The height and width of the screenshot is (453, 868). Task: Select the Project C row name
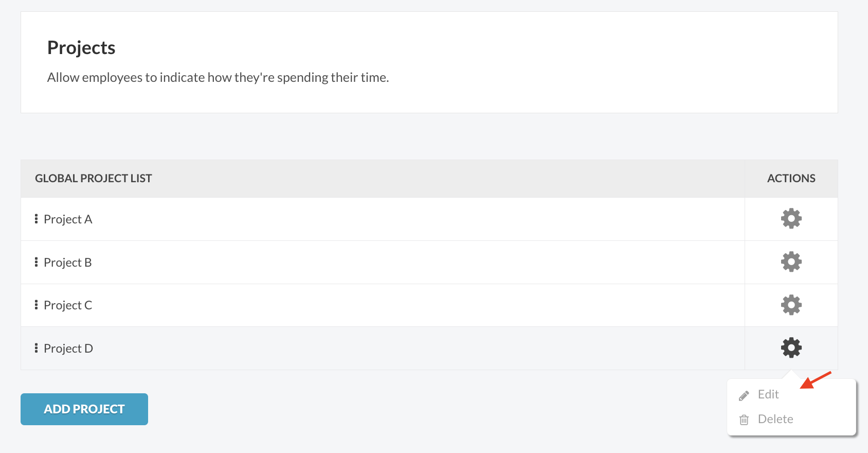68,305
